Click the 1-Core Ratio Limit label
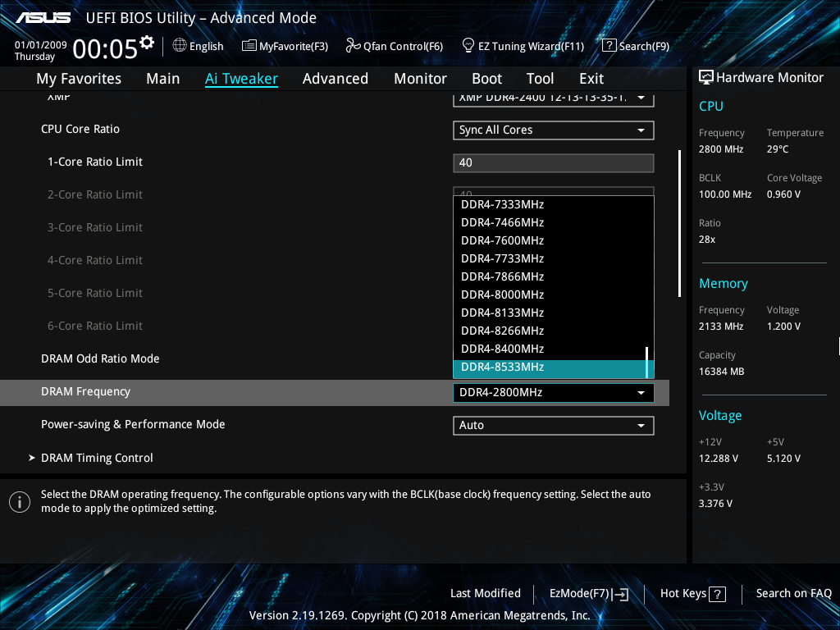The width and height of the screenshot is (840, 630). (95, 162)
